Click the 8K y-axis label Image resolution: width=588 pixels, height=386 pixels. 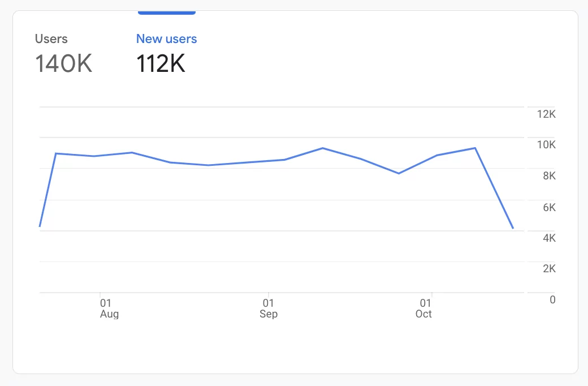[x=549, y=176]
